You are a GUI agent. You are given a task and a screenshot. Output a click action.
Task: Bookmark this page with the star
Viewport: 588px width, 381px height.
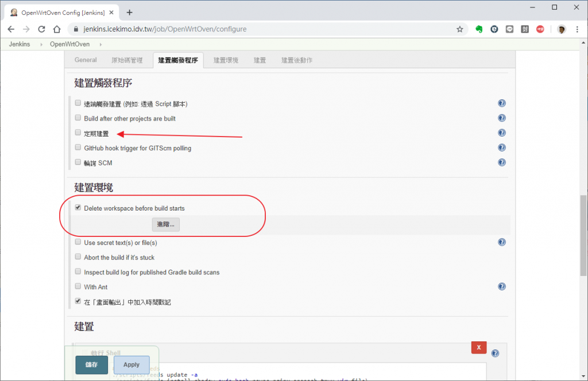pos(460,29)
